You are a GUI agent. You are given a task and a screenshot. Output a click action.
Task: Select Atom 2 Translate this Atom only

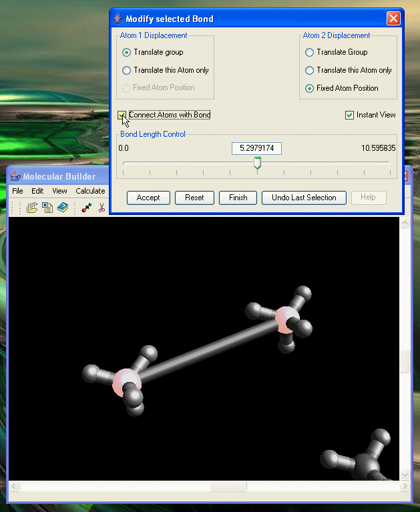pos(309,70)
